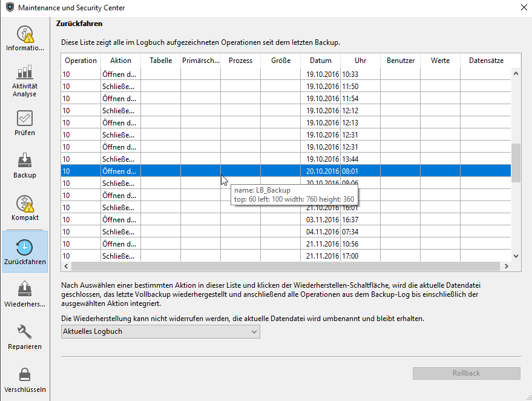Image resolution: width=532 pixels, height=401 pixels.
Task: Open the Information section icon
Action: click(25, 35)
